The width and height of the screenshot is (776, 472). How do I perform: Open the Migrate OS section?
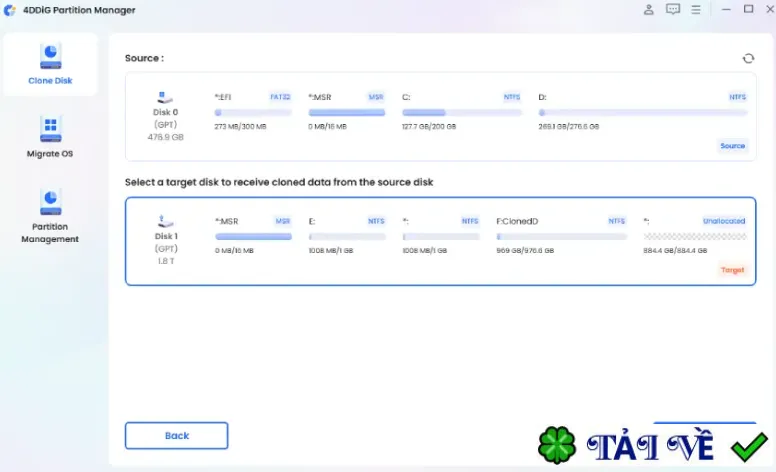pos(50,137)
